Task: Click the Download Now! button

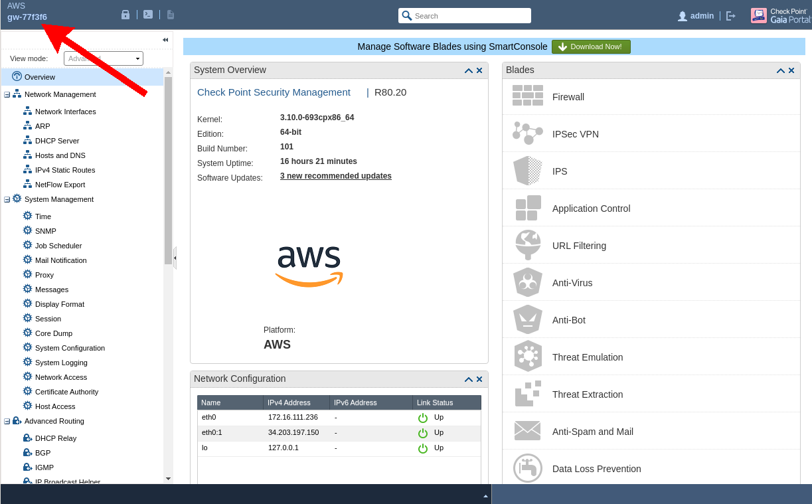Action: pyautogui.click(x=591, y=46)
